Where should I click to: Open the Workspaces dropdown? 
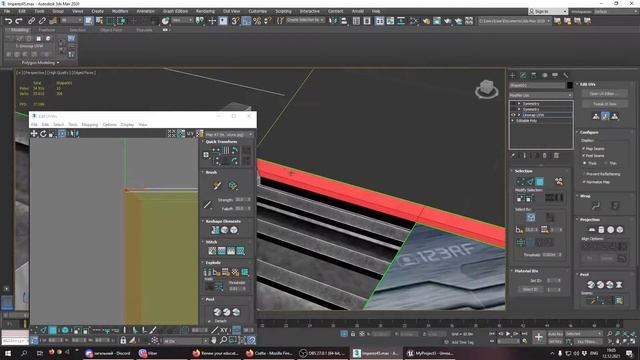(x=615, y=11)
